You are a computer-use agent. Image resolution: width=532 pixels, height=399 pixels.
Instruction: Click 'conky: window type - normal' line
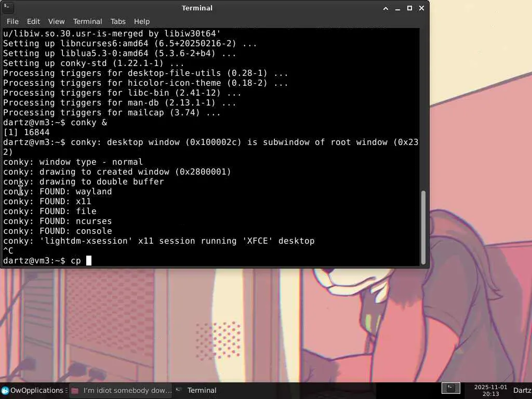(x=73, y=162)
